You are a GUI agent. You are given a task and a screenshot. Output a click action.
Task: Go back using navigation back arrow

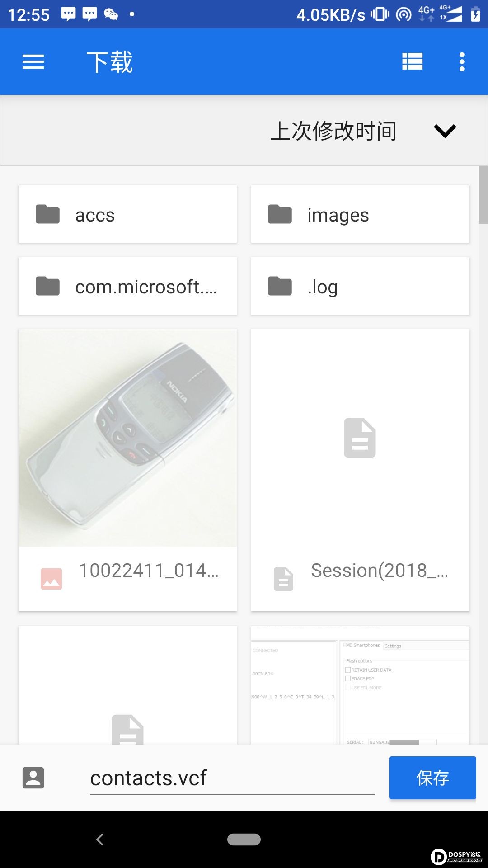[100, 840]
